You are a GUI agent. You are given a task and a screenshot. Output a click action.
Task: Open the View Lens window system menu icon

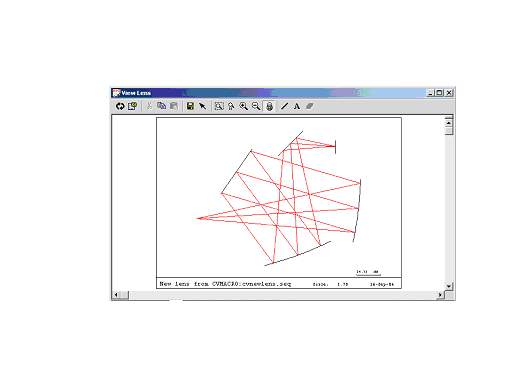[116, 93]
